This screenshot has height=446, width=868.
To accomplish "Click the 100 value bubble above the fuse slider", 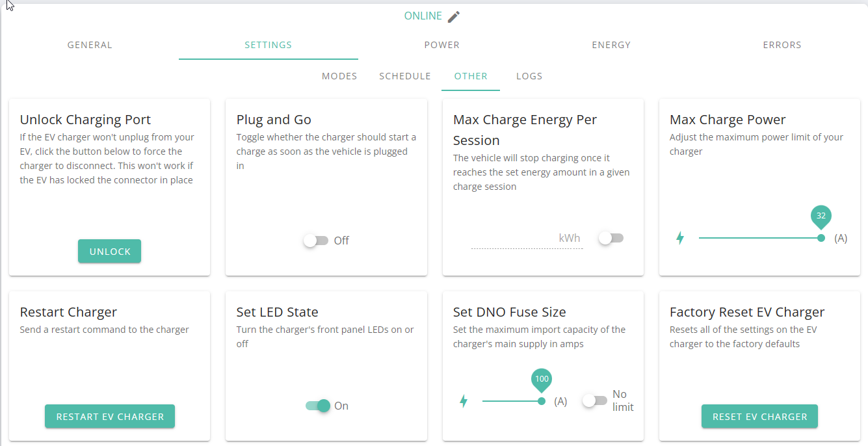I will click(x=542, y=379).
